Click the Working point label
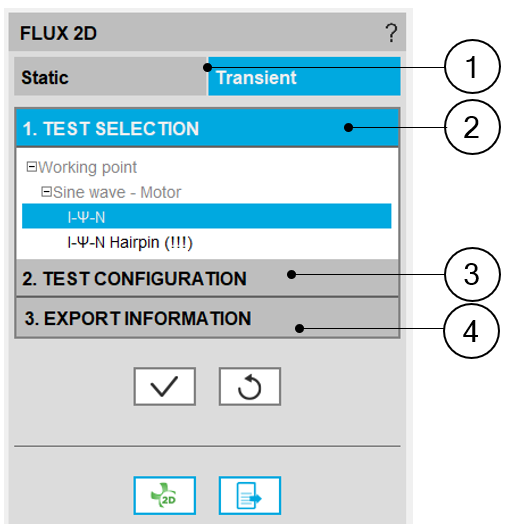The height and width of the screenshot is (530, 509). pos(87,167)
